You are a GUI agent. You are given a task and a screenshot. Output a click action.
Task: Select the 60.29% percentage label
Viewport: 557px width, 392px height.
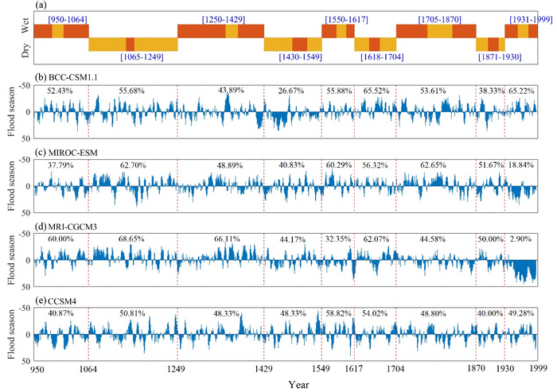click(x=339, y=165)
